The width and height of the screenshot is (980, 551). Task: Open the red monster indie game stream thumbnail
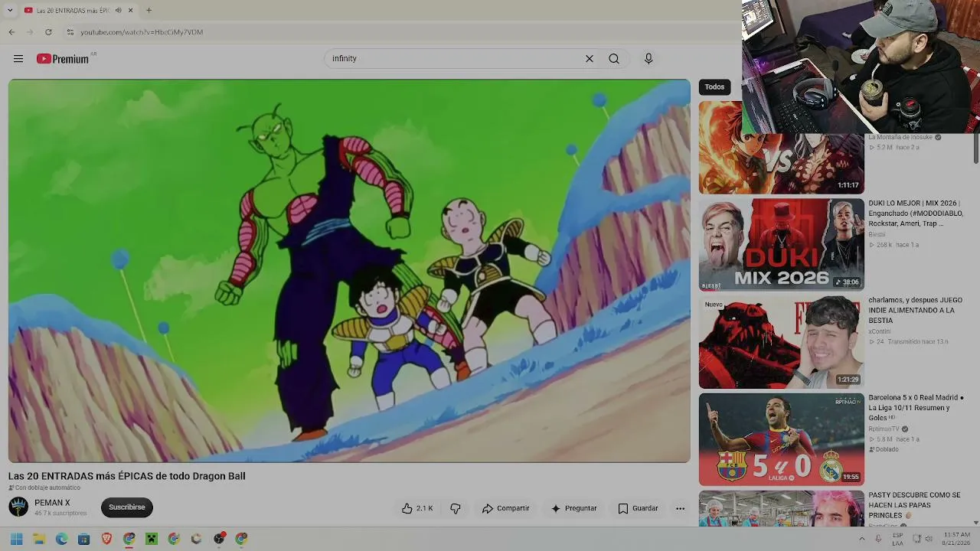[781, 342]
